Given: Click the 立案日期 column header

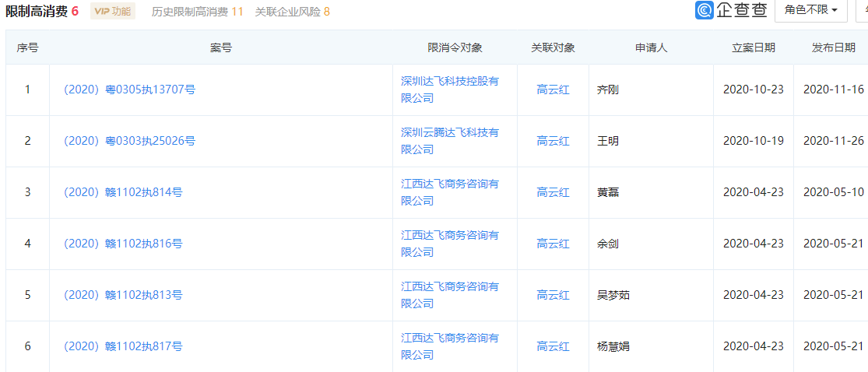Looking at the screenshot, I should pyautogui.click(x=753, y=47).
